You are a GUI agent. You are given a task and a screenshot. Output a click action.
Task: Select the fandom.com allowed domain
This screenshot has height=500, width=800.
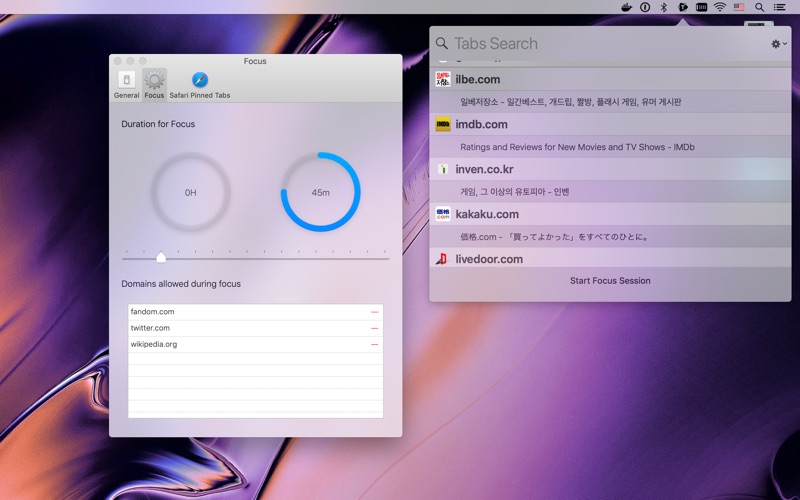255,312
